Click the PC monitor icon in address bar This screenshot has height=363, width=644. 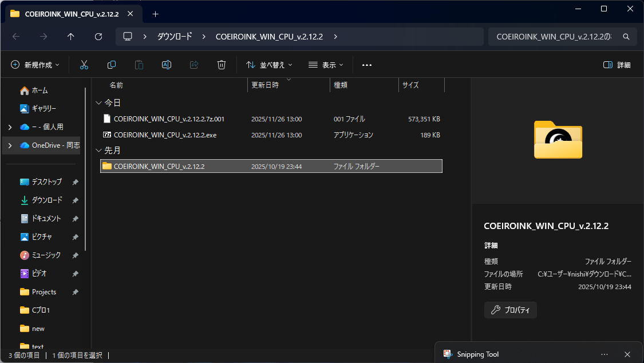point(128,37)
